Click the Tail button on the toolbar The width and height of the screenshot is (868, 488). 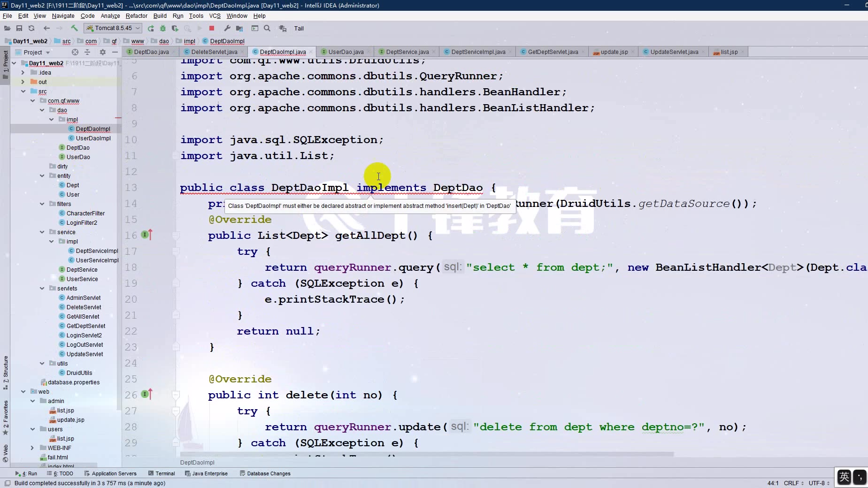(x=299, y=28)
